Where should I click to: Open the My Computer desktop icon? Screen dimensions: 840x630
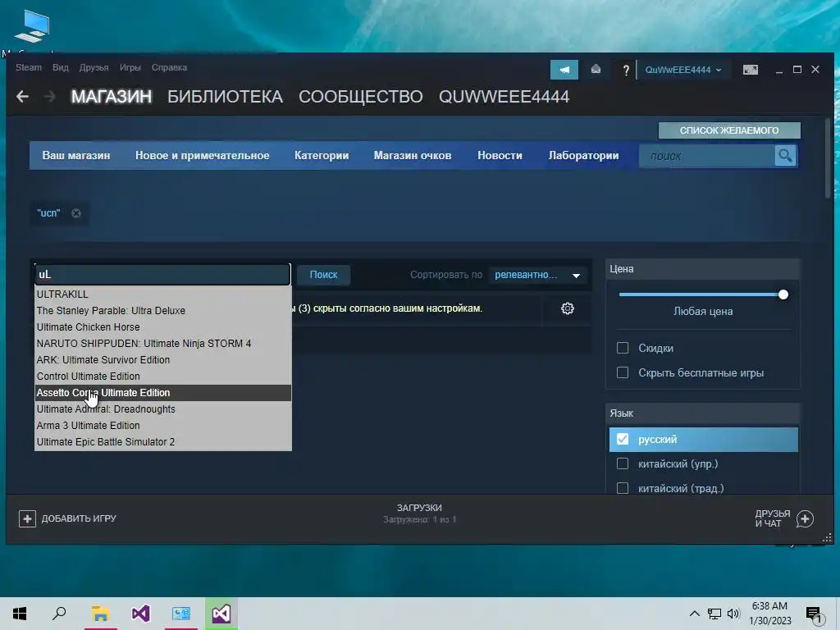(x=32, y=27)
